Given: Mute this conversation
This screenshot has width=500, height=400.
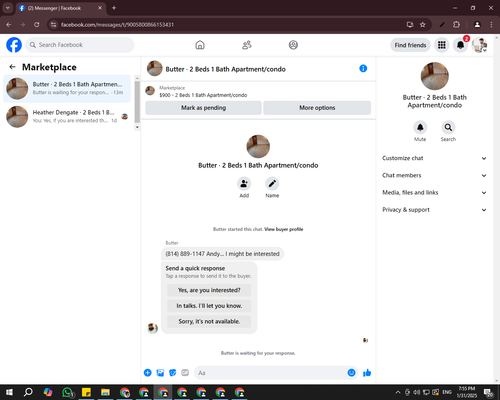Looking at the screenshot, I should [420, 127].
